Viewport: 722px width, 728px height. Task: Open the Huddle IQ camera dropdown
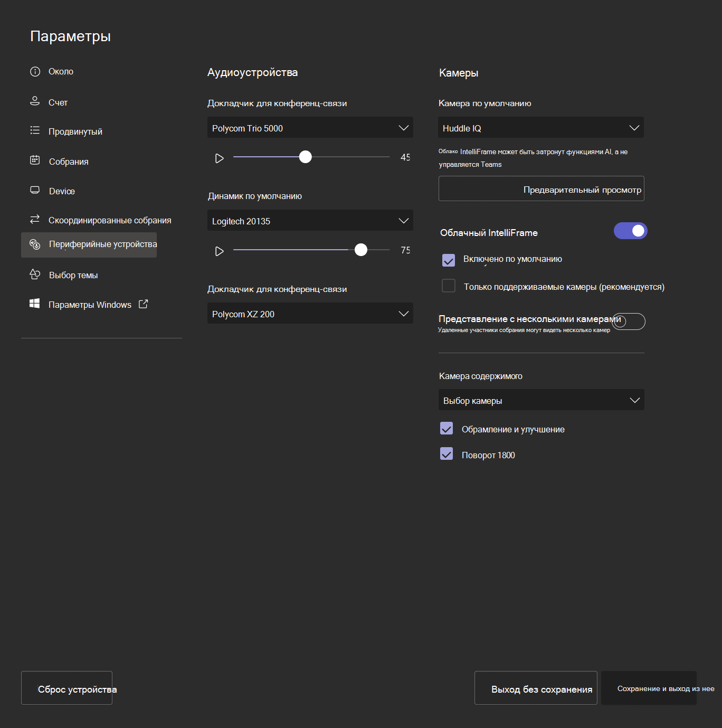coord(541,128)
